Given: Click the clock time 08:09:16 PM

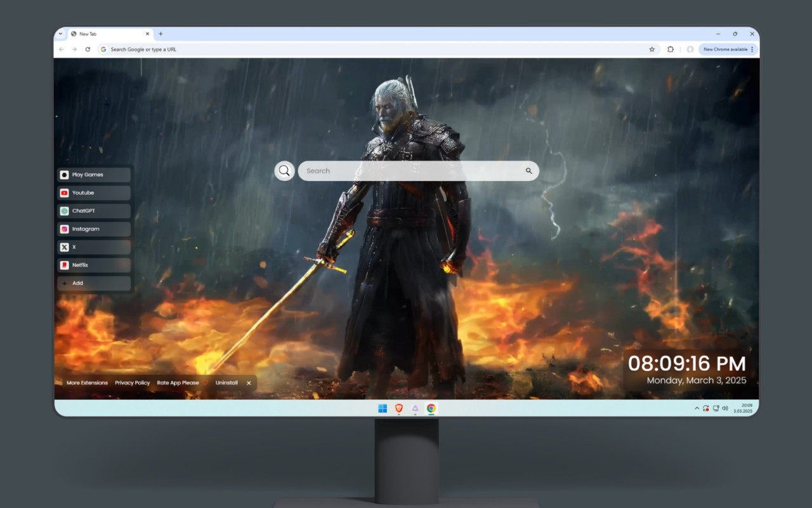Looking at the screenshot, I should tap(687, 363).
